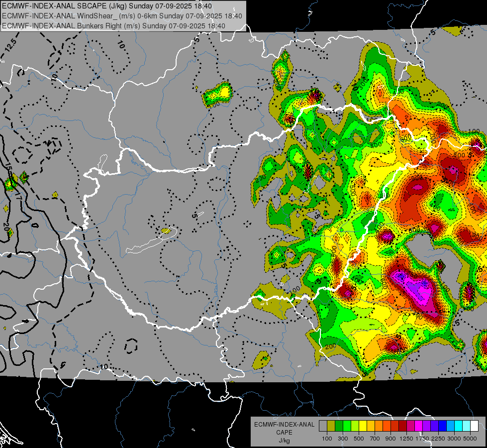Choose the bright green legend swatch

coord(347,426)
